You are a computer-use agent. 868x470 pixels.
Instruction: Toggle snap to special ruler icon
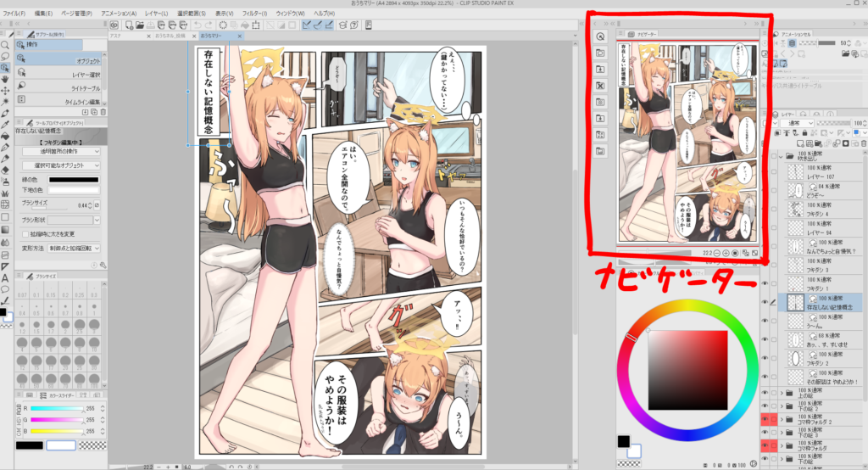coord(318,25)
